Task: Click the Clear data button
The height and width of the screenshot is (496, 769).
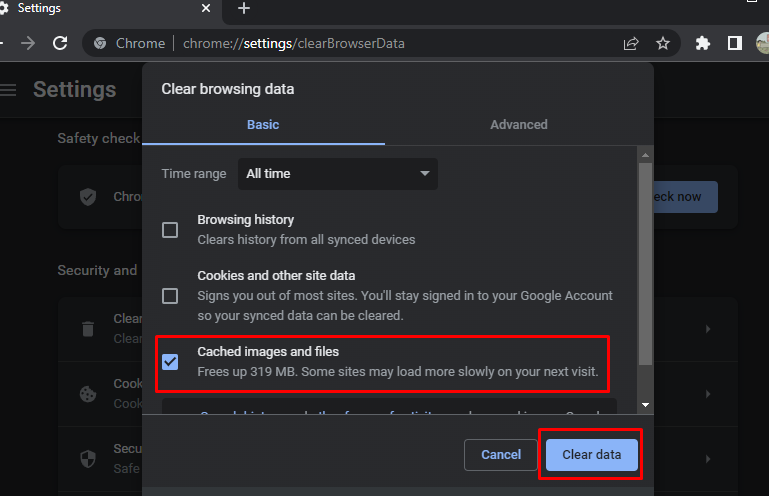Action: click(591, 455)
